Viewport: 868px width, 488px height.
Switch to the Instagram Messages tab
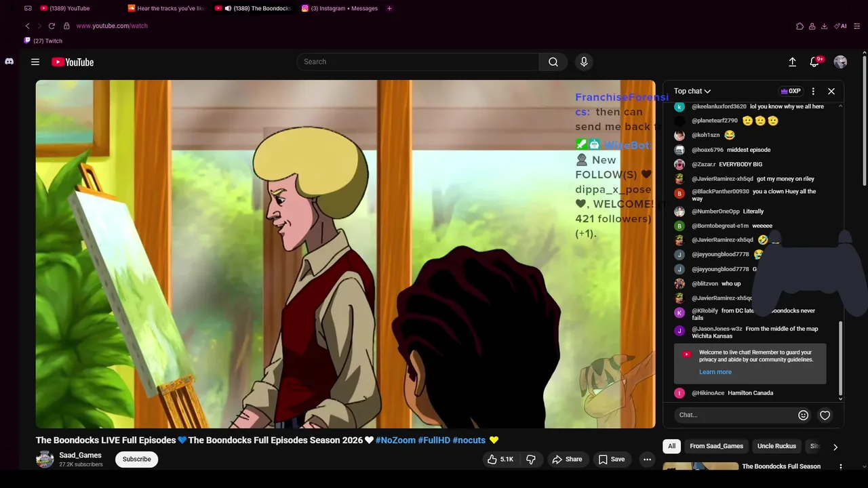pos(339,8)
